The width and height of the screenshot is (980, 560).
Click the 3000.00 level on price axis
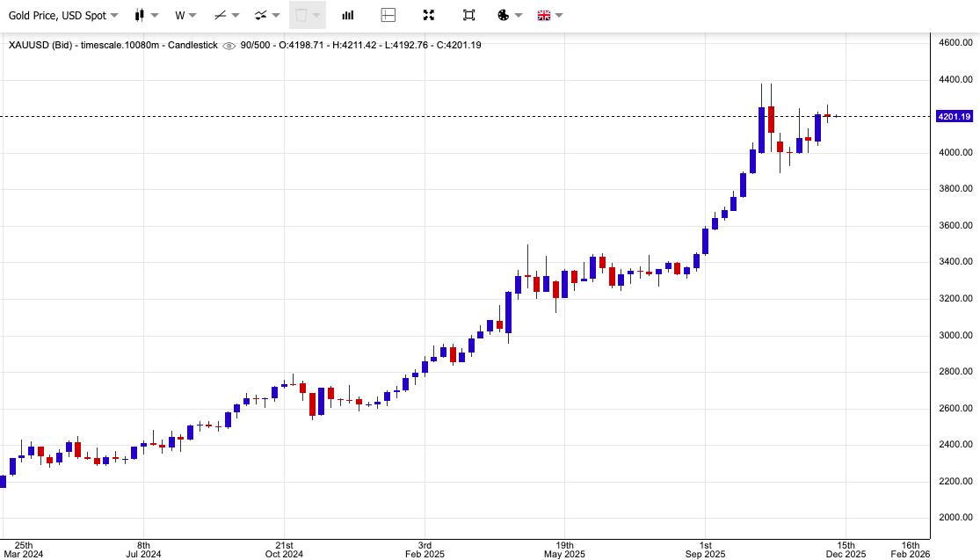tap(955, 335)
